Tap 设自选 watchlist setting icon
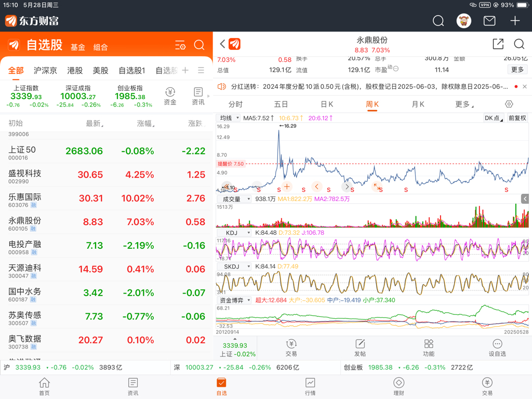This screenshot has width=532, height=399. point(497,348)
